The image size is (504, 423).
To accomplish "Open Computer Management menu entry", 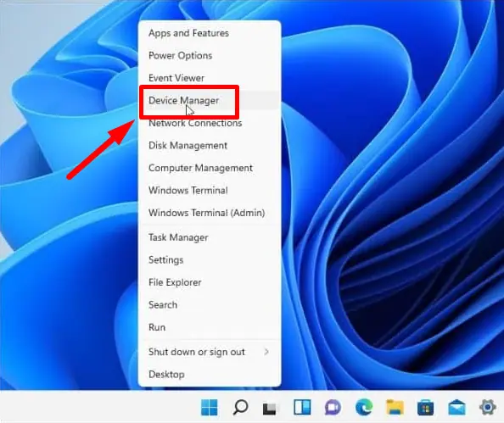I will tap(210, 168).
